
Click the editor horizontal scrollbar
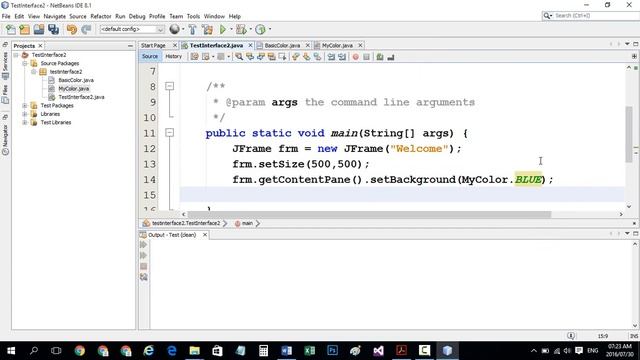click(x=369, y=214)
